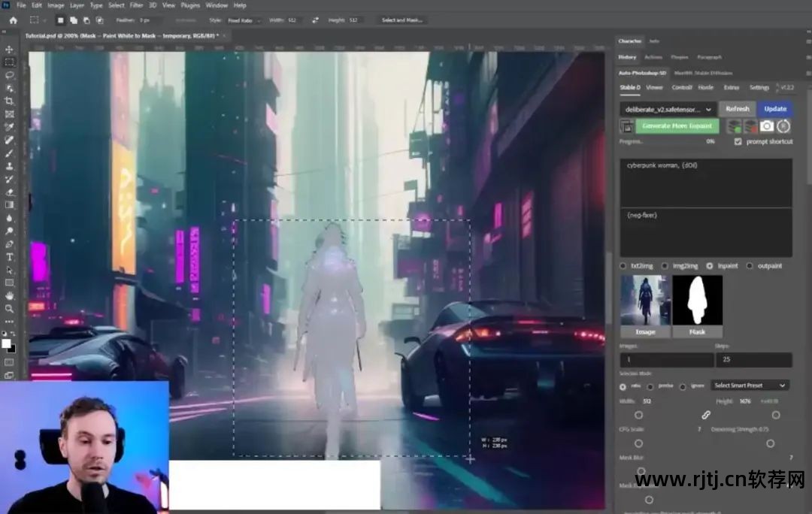Expand the Select Smart Preset dropdown
This screenshot has height=514, width=812.
coord(750,385)
